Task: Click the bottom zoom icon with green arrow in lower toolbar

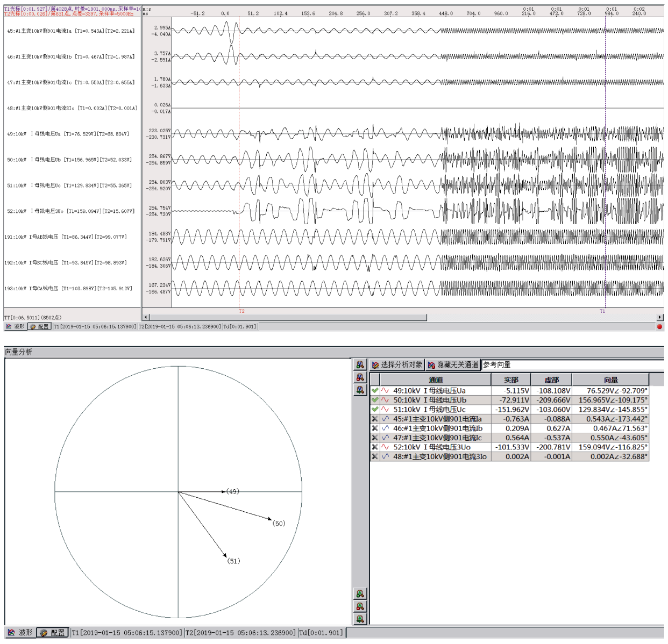Action: tap(360, 619)
